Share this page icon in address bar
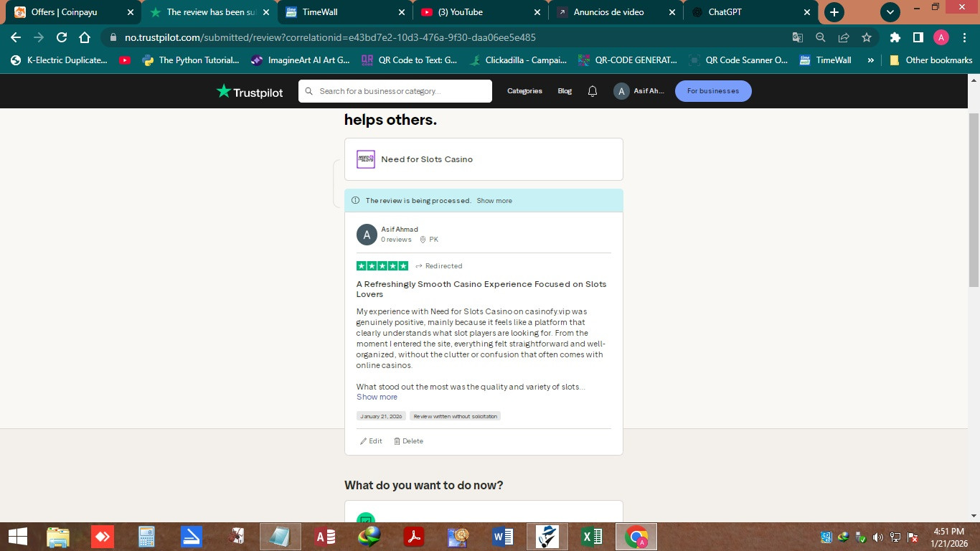 tap(844, 37)
